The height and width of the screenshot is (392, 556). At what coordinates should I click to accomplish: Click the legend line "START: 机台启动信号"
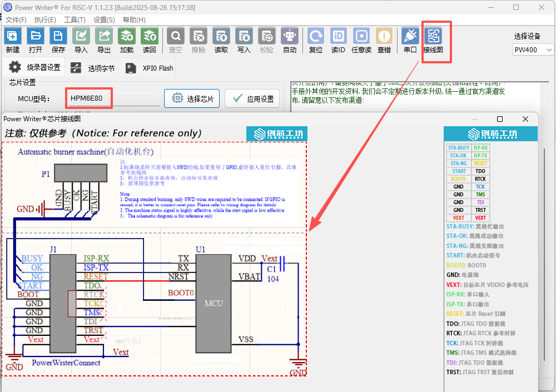pos(473,255)
